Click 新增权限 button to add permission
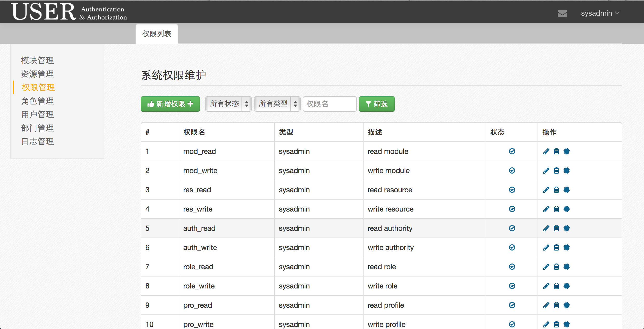644x329 pixels. (170, 104)
